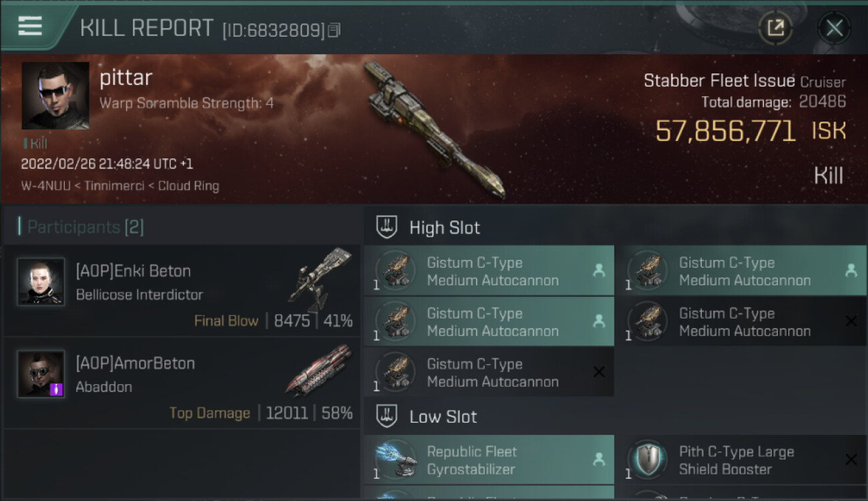Copy the kill report ID

click(335, 30)
